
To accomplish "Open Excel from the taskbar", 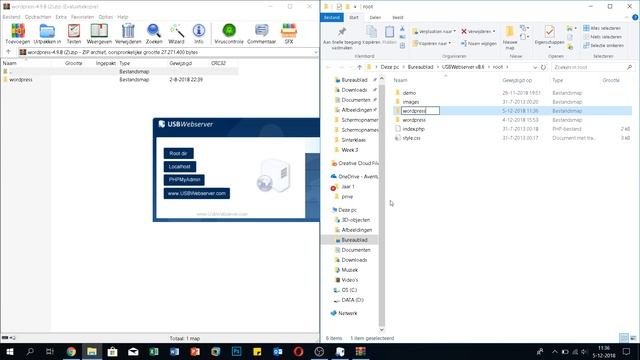I will click(x=154, y=351).
